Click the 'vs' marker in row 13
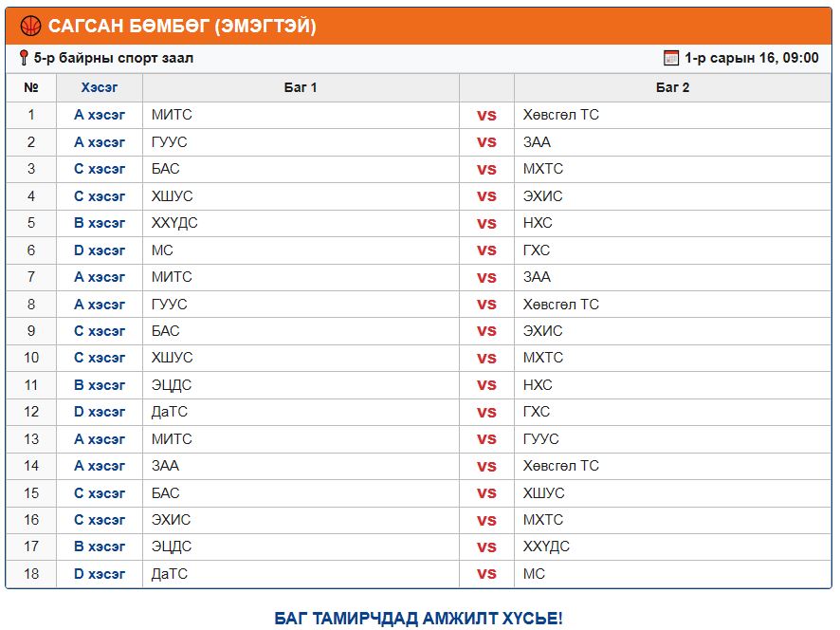840x630 pixels. click(486, 439)
